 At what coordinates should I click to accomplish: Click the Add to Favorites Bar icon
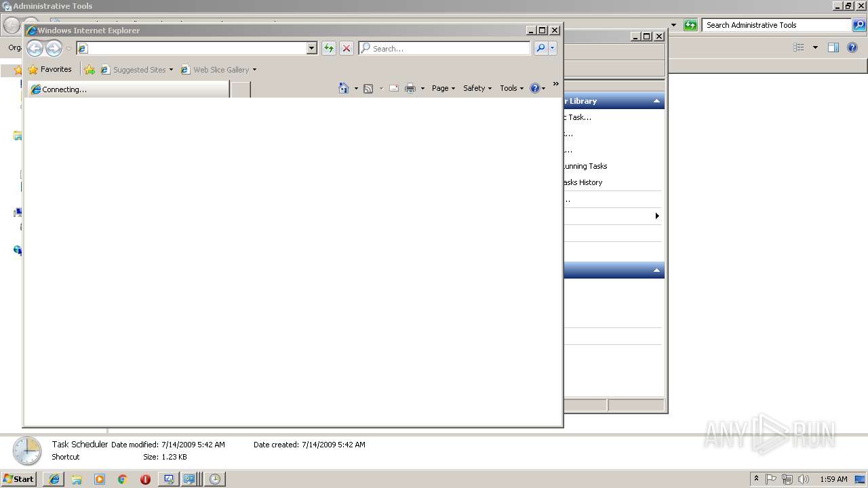pyautogui.click(x=90, y=69)
